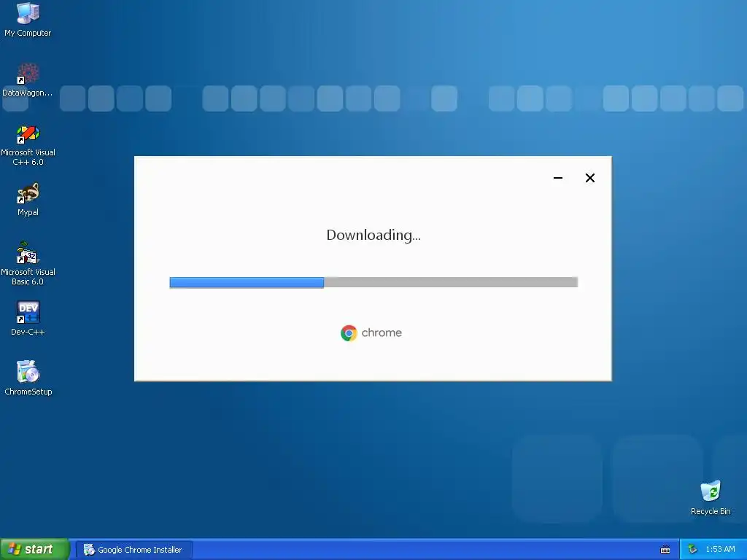Click the keyboard icon in the taskbar
Screen dimensions: 747x560
tap(665, 550)
